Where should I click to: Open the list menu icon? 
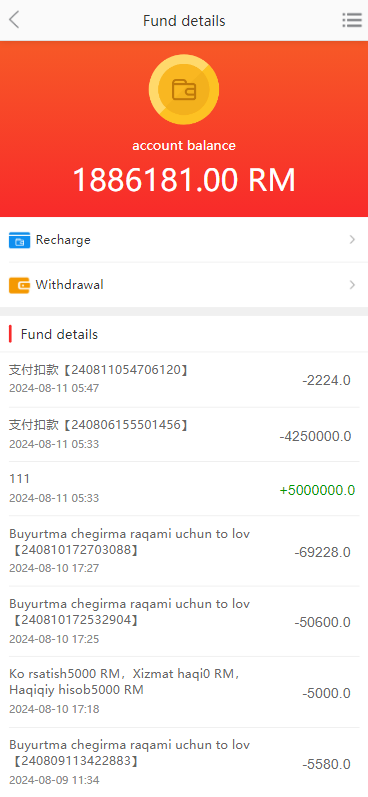352,20
